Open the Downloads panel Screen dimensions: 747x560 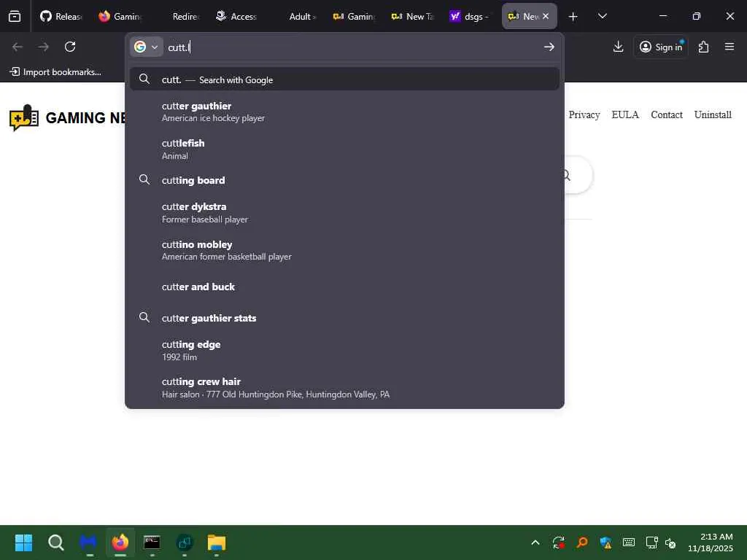click(x=619, y=47)
